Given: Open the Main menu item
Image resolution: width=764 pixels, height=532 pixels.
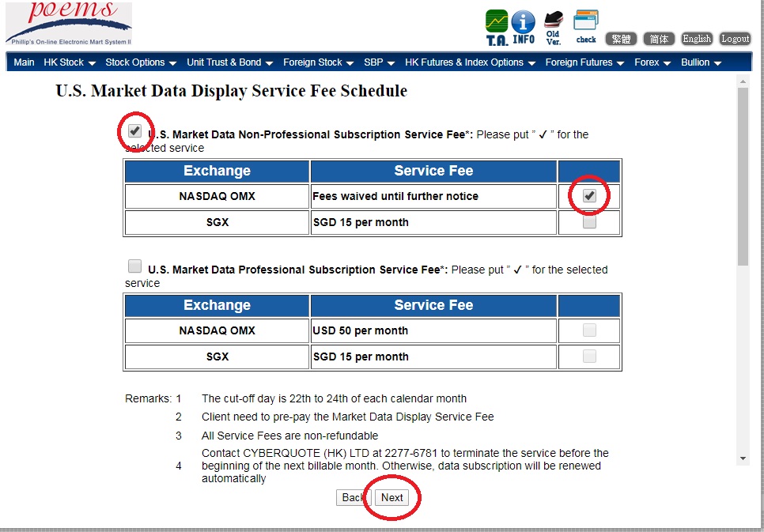Looking at the screenshot, I should click(24, 62).
